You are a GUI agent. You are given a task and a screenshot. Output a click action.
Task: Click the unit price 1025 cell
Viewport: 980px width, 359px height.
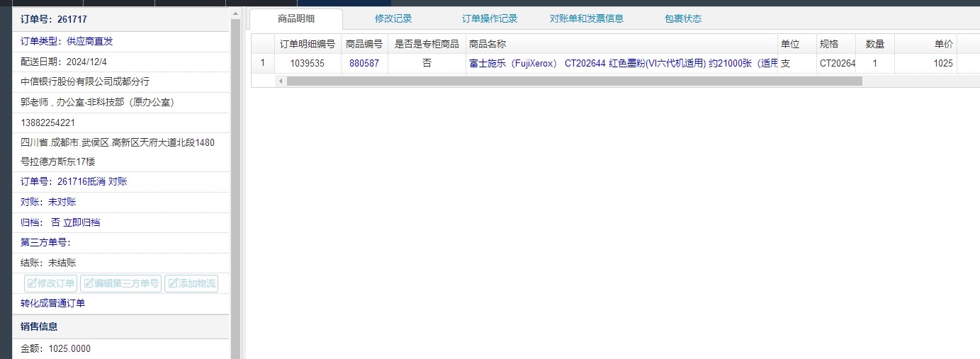(926, 63)
